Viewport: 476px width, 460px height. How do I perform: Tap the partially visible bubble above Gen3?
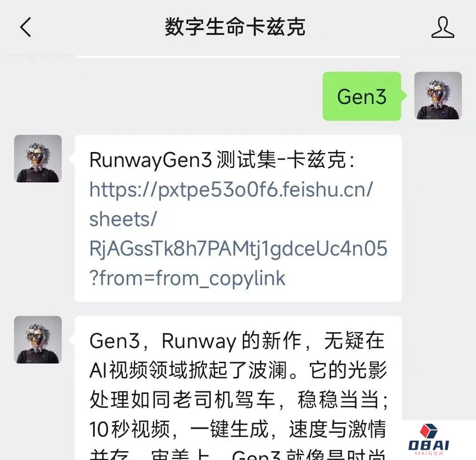238,56
